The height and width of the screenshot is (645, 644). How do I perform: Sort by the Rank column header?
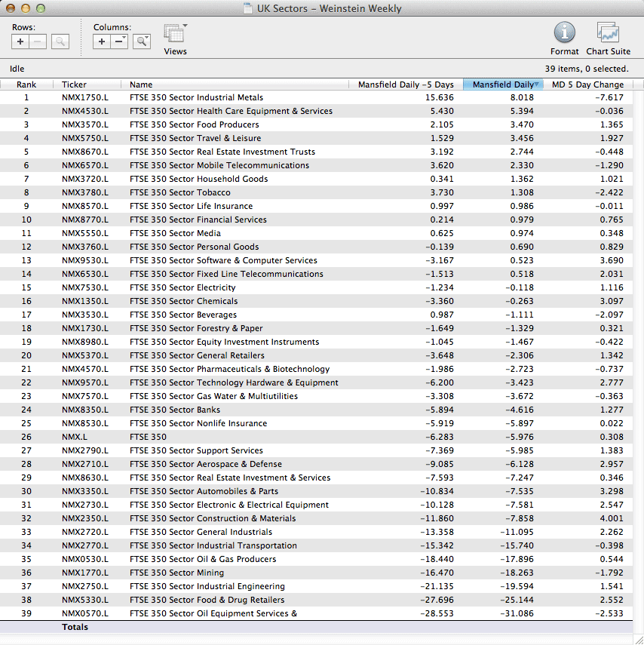click(26, 84)
